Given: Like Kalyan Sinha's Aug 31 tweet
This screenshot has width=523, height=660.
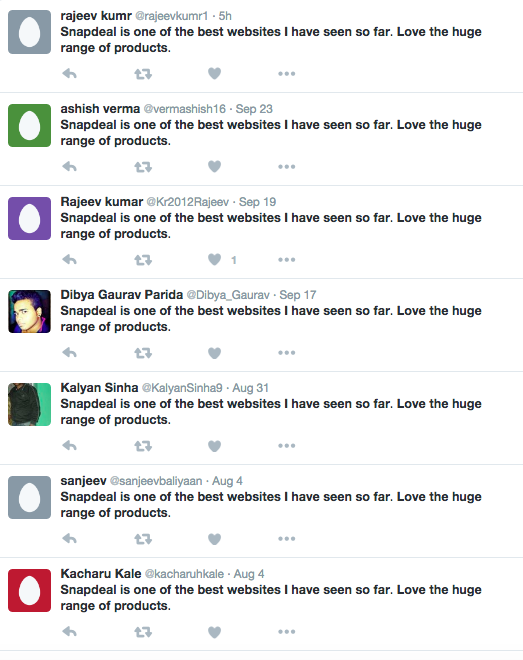Looking at the screenshot, I should (x=215, y=446).
